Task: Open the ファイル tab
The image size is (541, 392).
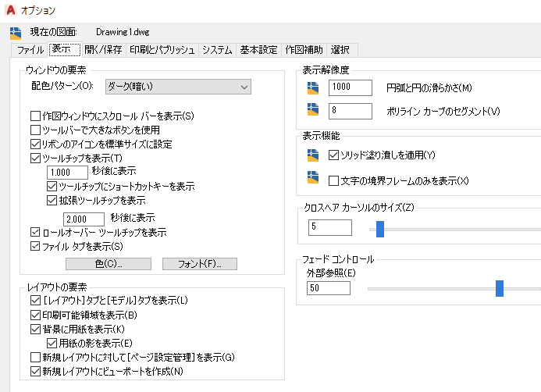Action: tap(30, 50)
